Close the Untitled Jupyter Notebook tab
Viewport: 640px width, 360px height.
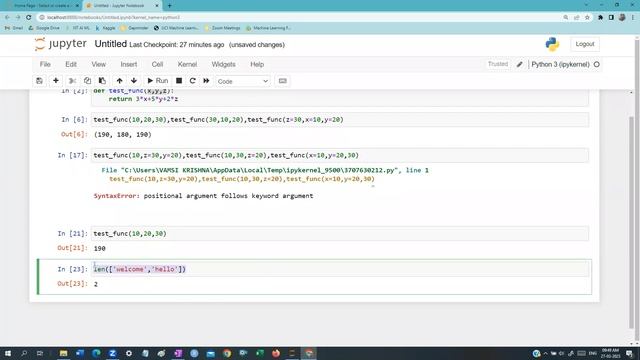point(157,6)
